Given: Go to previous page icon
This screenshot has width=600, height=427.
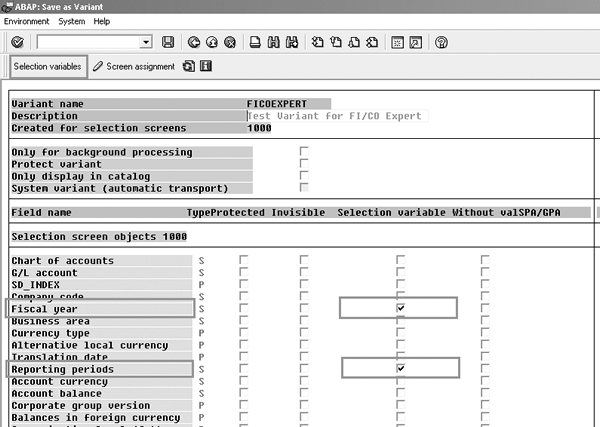Looking at the screenshot, I should tap(336, 42).
